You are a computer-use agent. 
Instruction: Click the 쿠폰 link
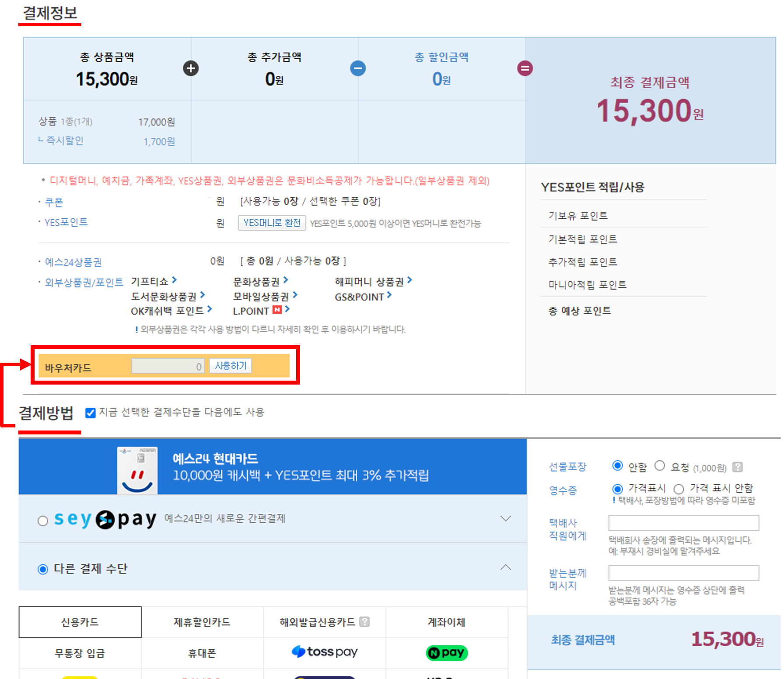click(54, 202)
